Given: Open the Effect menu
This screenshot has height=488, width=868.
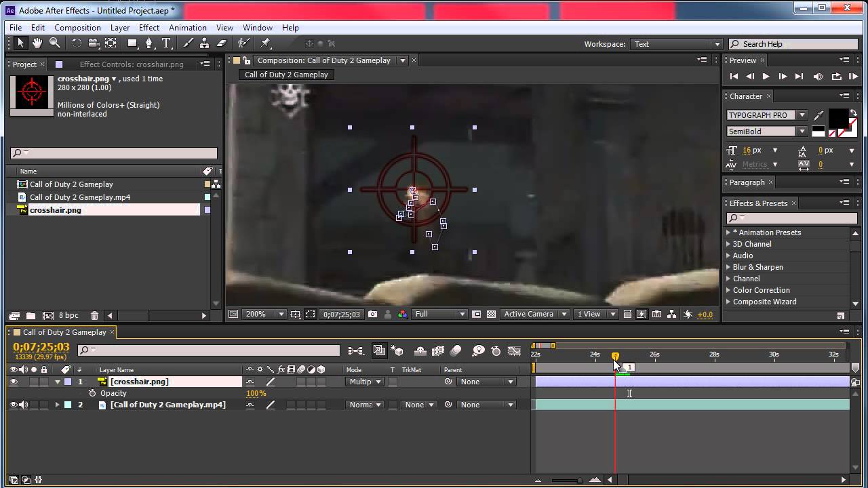Looking at the screenshot, I should tap(149, 28).
